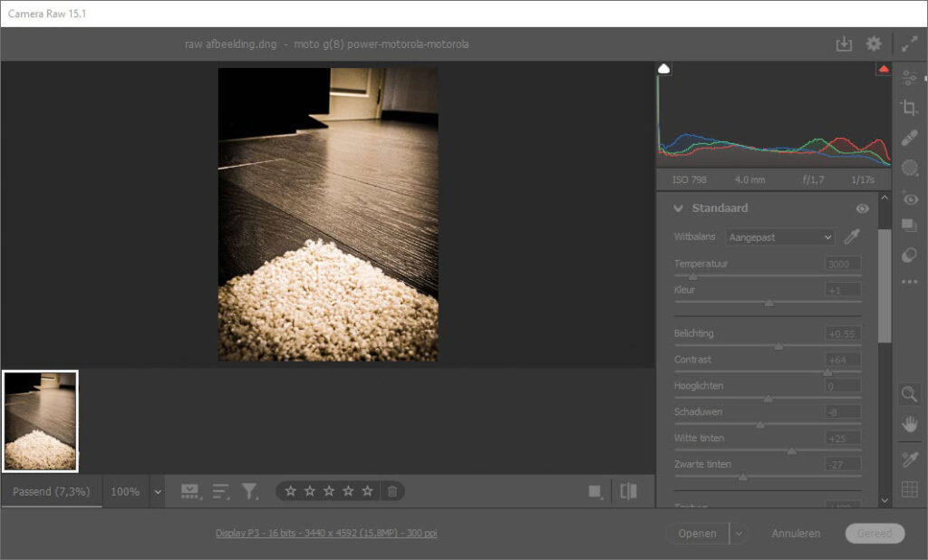Click the Kleur slider
Screen dimensions: 928x560
click(768, 303)
